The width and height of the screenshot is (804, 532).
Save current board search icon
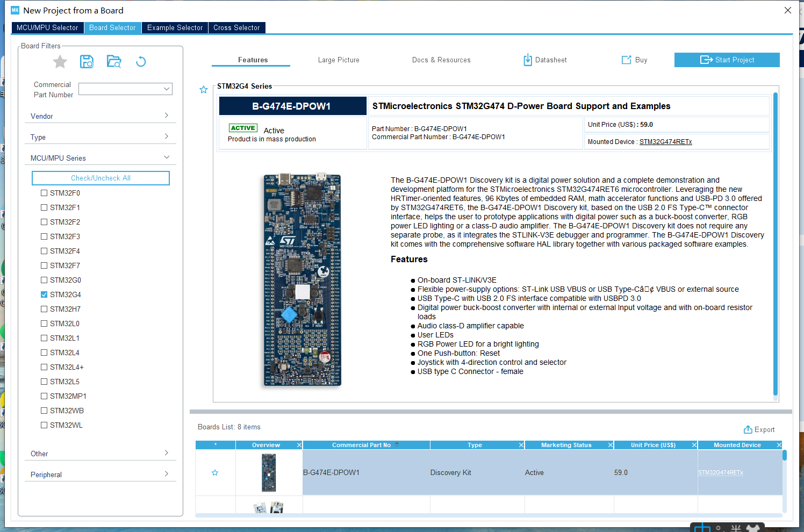point(87,62)
